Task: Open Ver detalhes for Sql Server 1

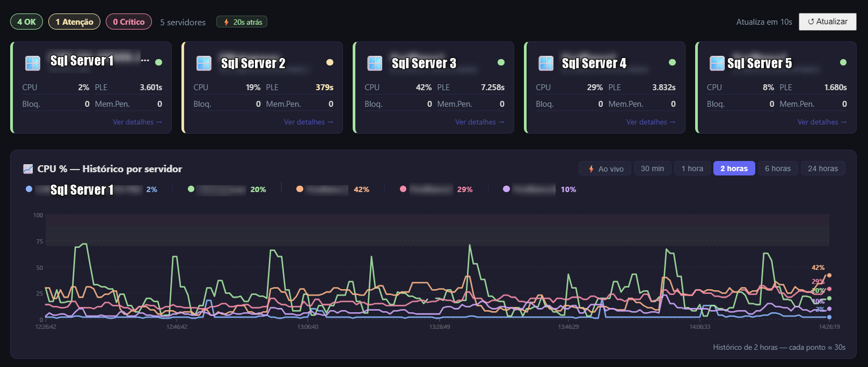Action: tap(137, 122)
